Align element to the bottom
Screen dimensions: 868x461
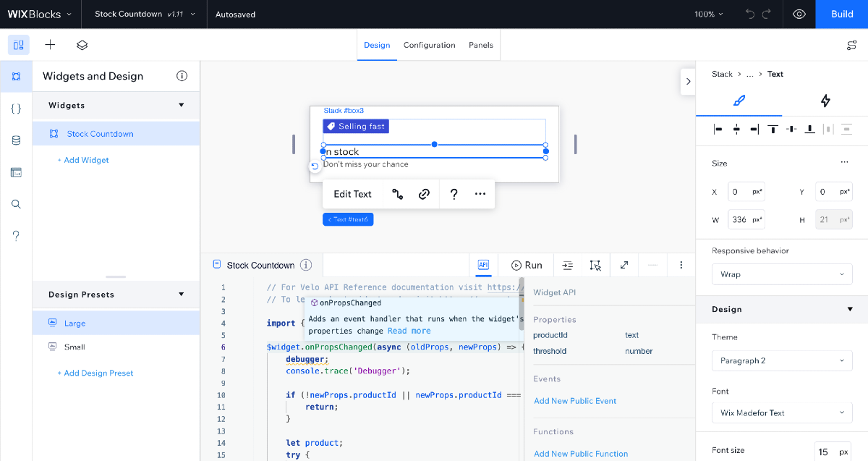810,129
